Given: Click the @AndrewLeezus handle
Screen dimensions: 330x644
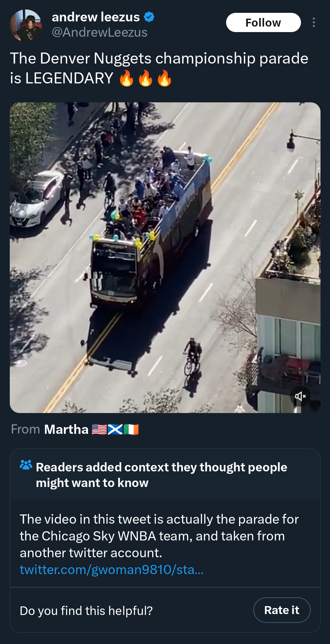Looking at the screenshot, I should [x=100, y=32].
